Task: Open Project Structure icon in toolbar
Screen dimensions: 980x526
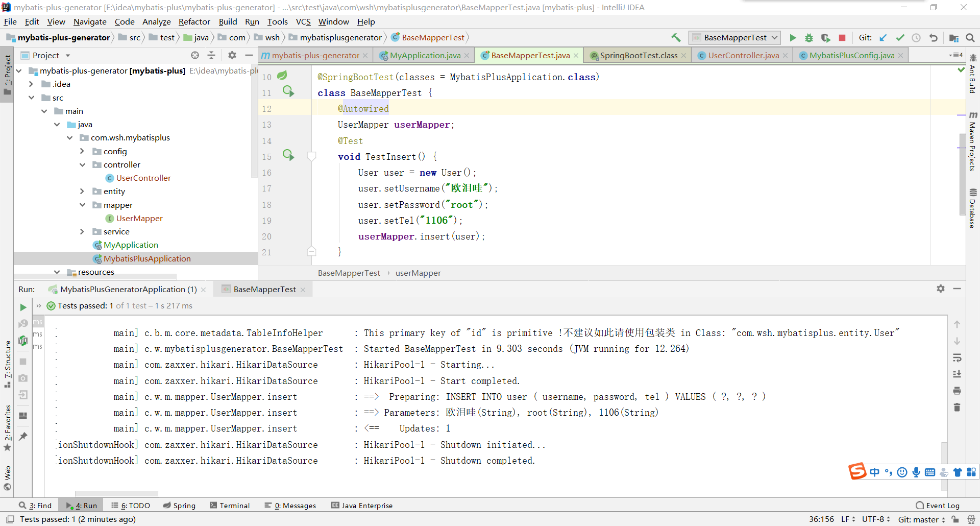Action: [953, 38]
